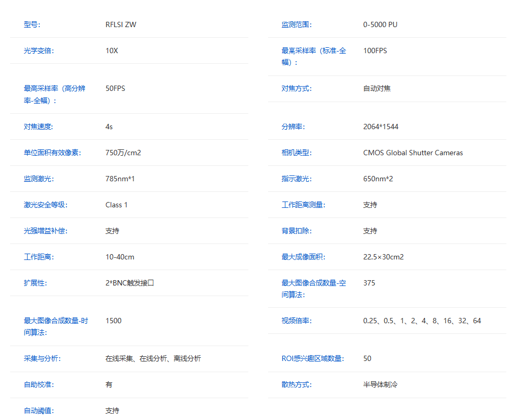Image resolution: width=526 pixels, height=420 pixels.
Task: Select the 半导体制冷 value text
Action: click(381, 384)
